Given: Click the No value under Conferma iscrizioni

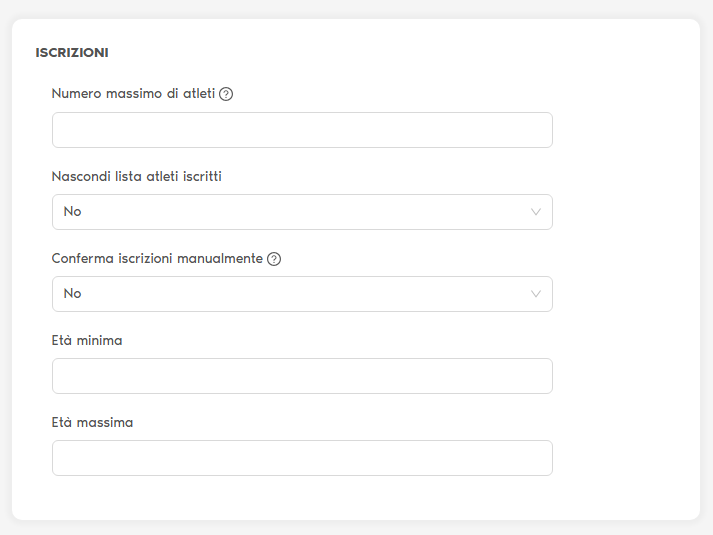Looking at the screenshot, I should coord(73,294).
